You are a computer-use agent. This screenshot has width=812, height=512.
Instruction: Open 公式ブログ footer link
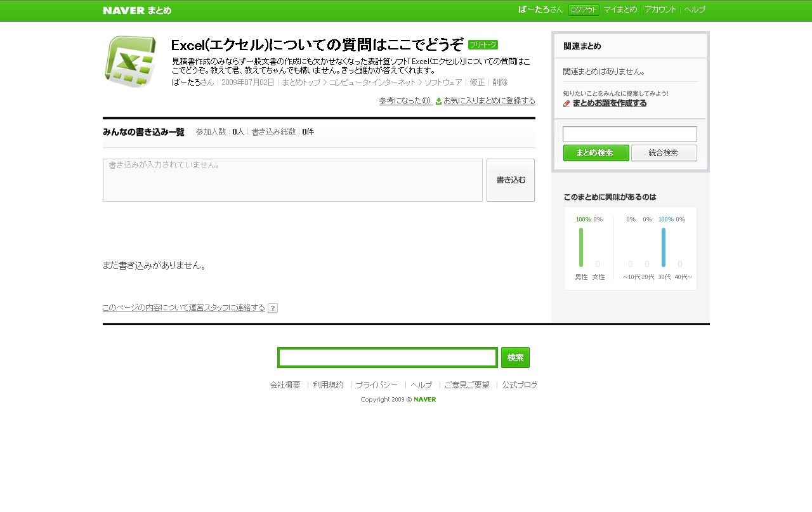point(520,385)
